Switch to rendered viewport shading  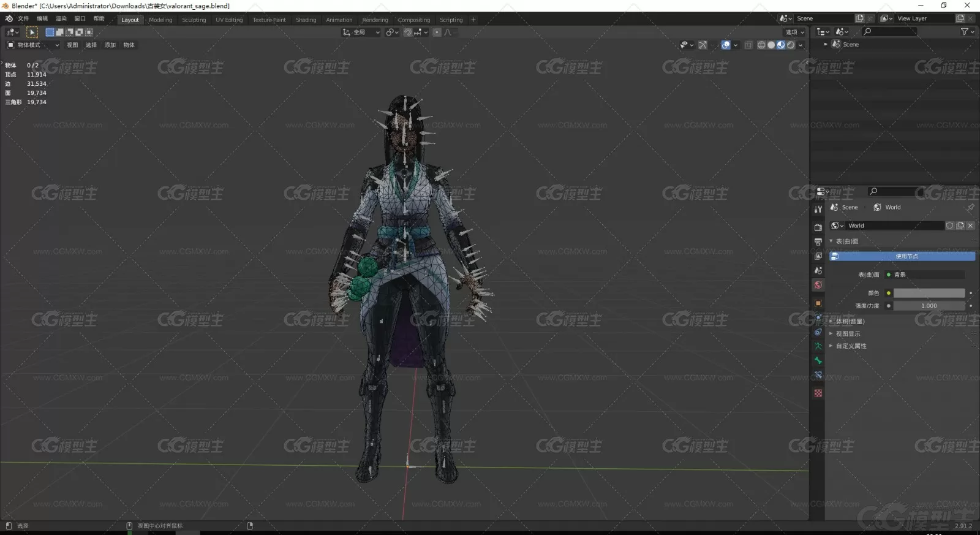pos(791,45)
